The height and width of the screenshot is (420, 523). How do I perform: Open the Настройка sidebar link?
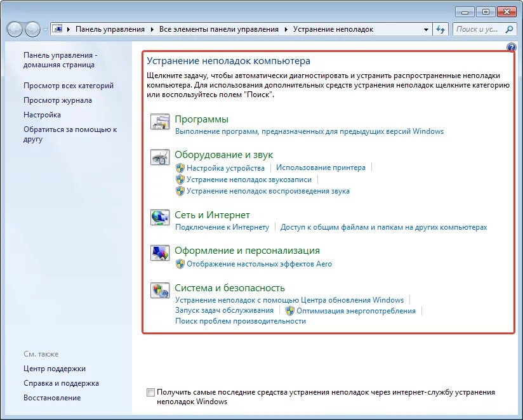coord(42,115)
